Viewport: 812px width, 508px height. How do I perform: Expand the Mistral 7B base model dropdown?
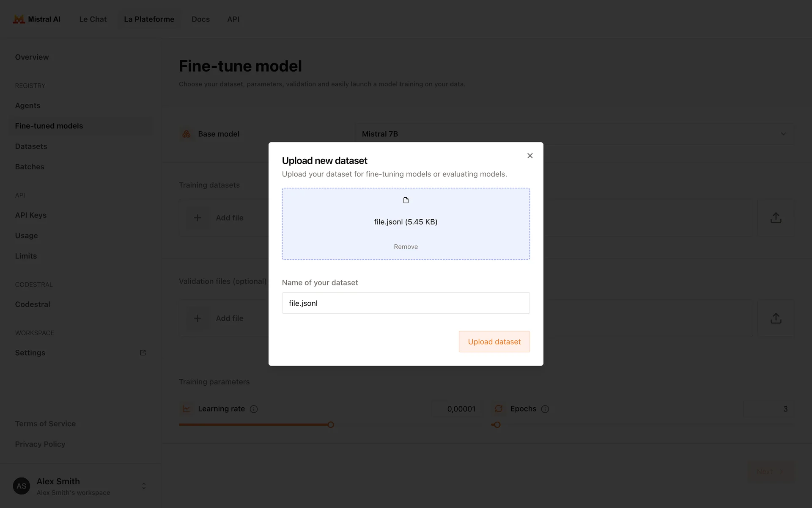pyautogui.click(x=783, y=134)
